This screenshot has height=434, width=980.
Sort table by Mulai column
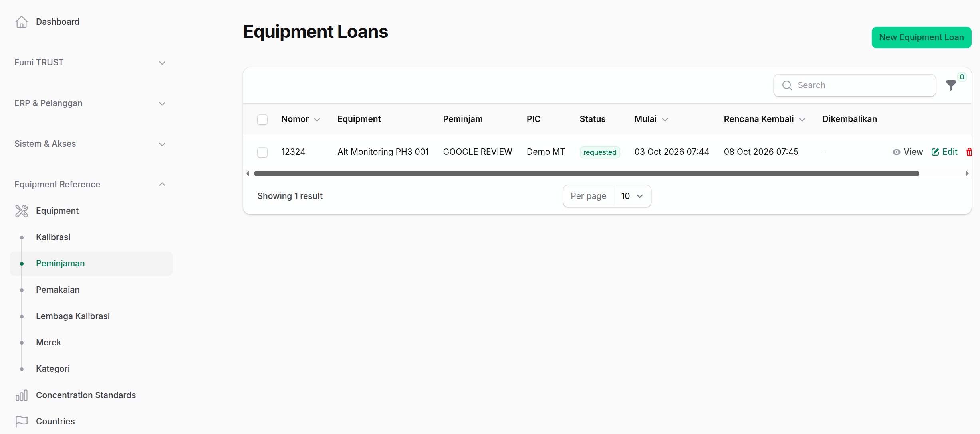651,119
